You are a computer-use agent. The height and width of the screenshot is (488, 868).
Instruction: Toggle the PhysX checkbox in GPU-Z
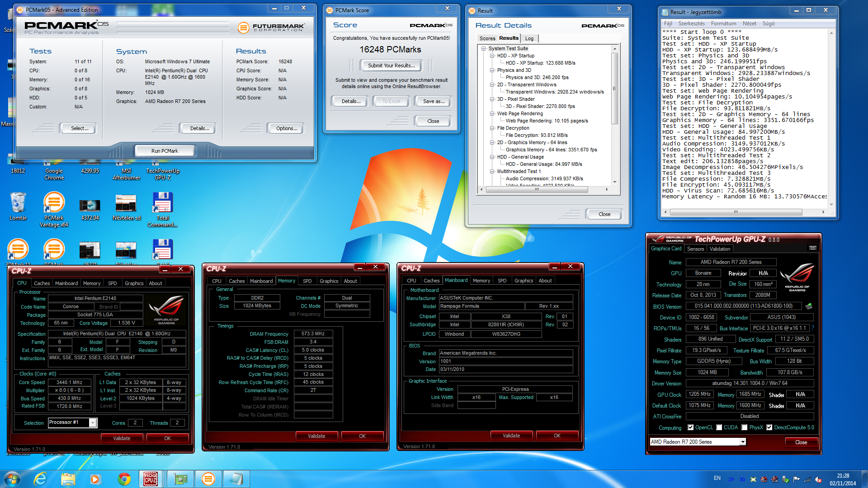tap(744, 427)
